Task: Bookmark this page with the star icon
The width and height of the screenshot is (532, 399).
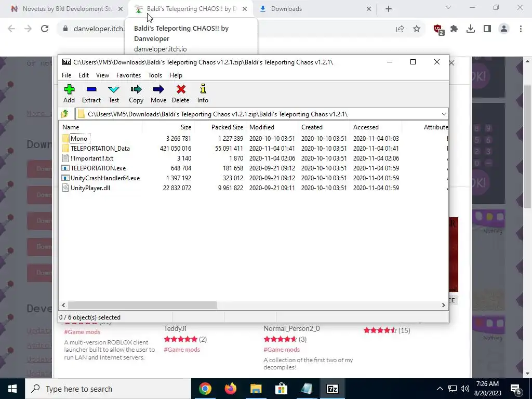Action: 417,29
